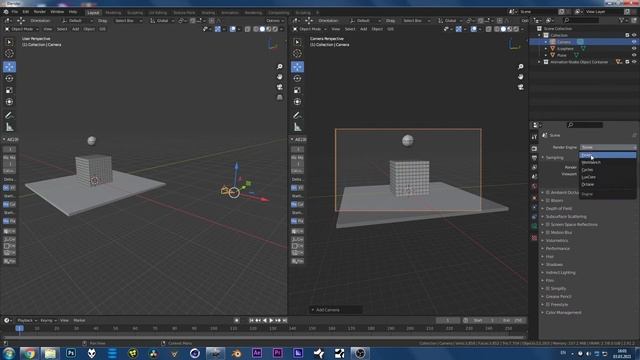Viewport: 640px width, 360px height.
Task: Open the Render menu in top bar
Action: tap(40, 12)
